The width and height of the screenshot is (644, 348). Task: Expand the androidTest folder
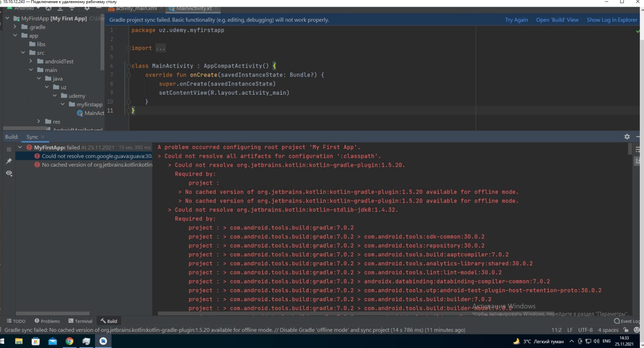pos(31,61)
